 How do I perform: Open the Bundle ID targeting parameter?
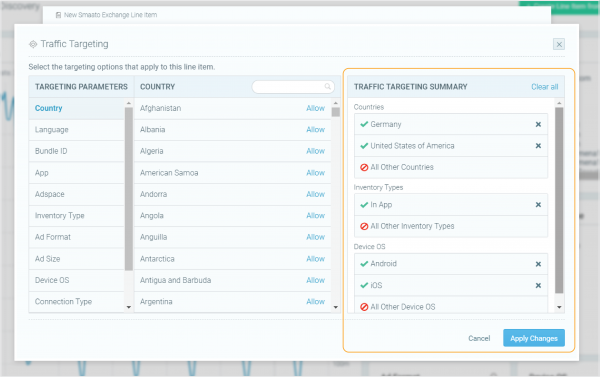coord(77,151)
